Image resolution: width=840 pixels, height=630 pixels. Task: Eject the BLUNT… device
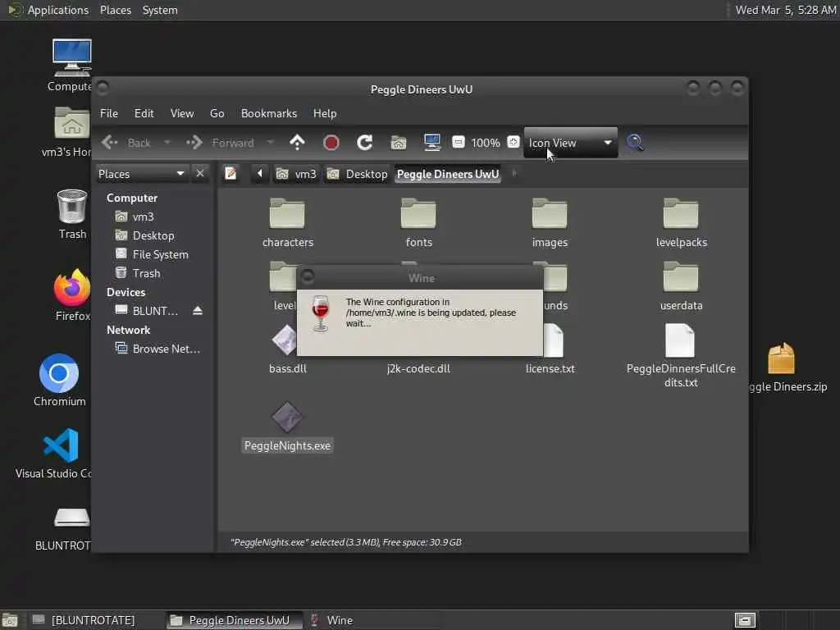[x=198, y=311]
